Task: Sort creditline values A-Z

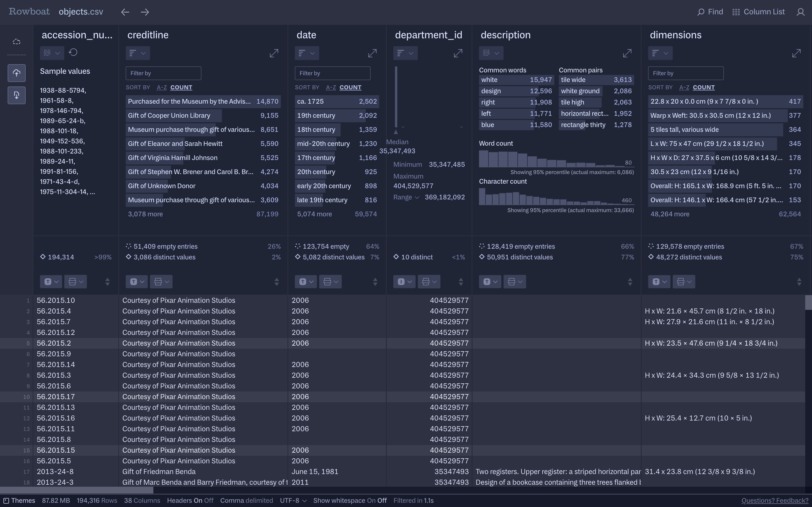Action: tap(162, 88)
